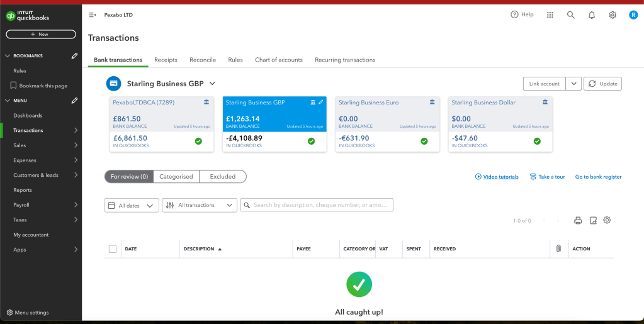Switch to the For review (0) filter

point(129,177)
